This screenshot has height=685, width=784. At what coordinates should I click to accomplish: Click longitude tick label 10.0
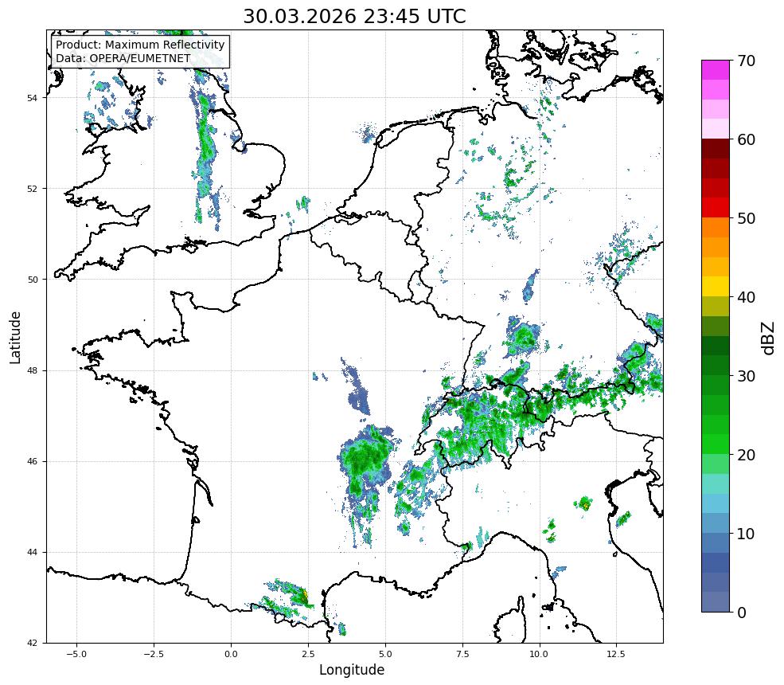click(x=539, y=654)
